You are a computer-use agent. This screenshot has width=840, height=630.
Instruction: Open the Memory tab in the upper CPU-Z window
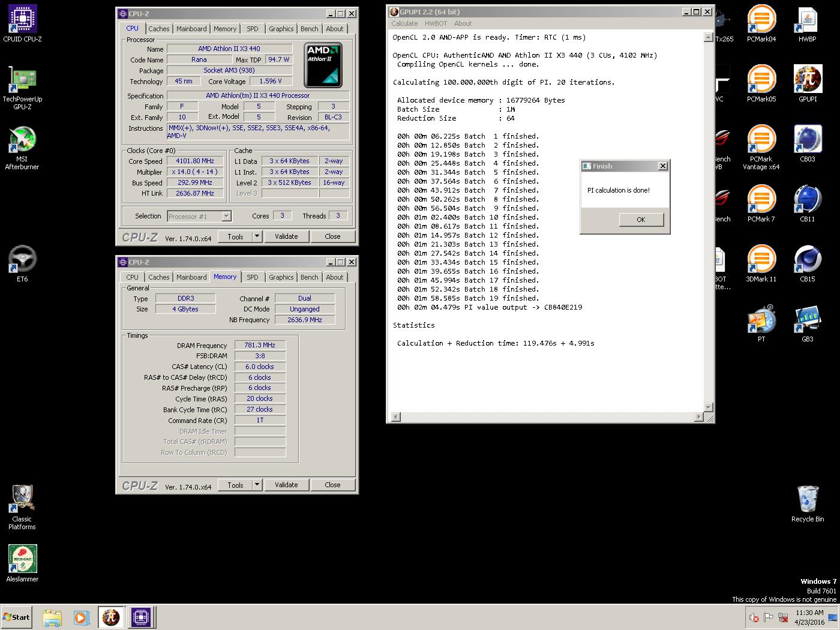225,29
